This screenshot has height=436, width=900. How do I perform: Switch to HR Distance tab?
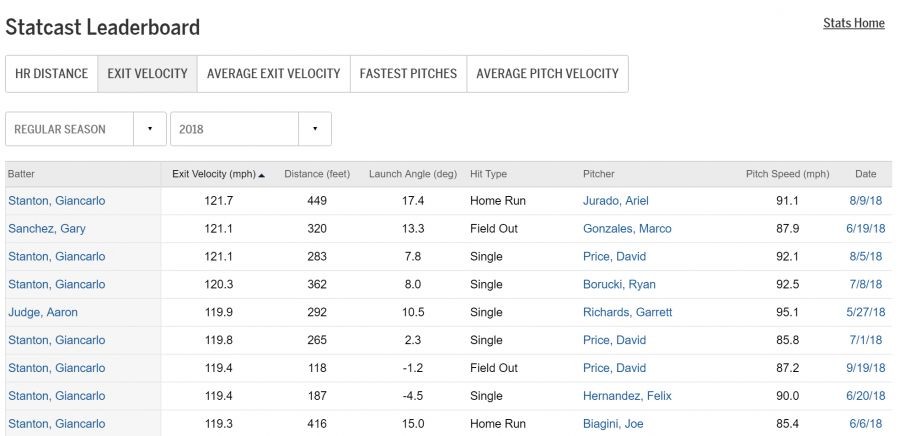click(51, 74)
